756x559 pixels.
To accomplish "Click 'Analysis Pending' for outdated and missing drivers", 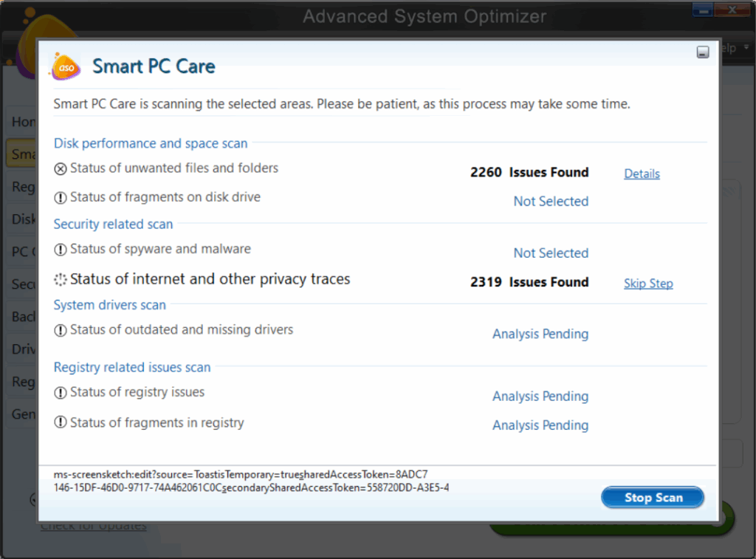I will click(540, 334).
